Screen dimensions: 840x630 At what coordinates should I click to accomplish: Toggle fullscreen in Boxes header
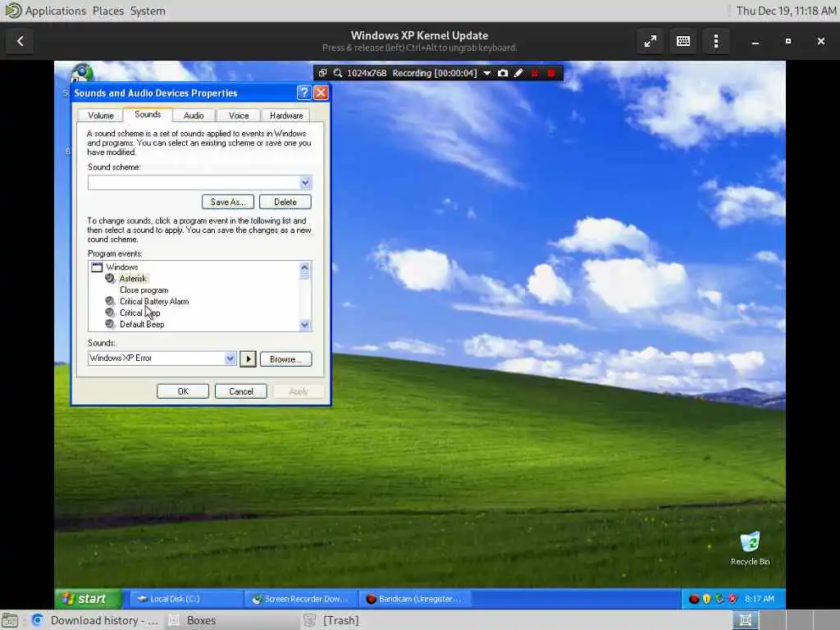pyautogui.click(x=651, y=41)
